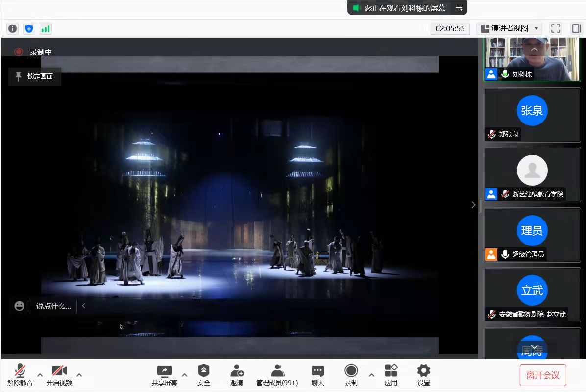
Task: Turn on the video camera
Action: (59, 375)
